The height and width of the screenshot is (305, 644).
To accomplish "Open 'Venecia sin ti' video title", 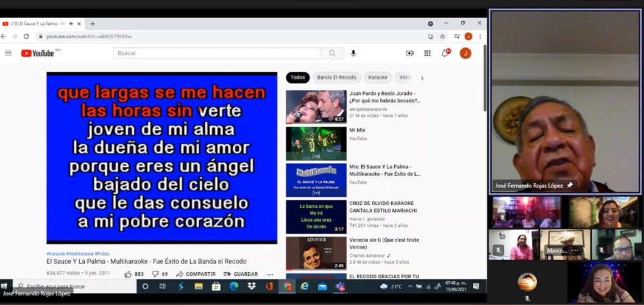I will pos(384,243).
